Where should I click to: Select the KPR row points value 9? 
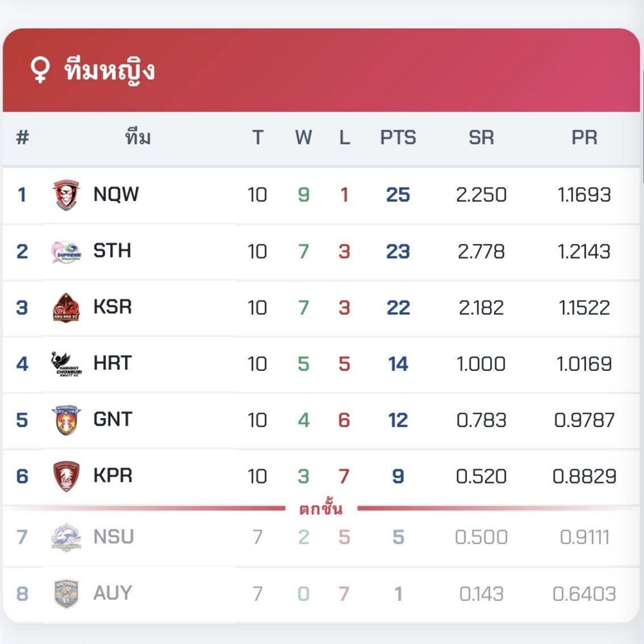click(398, 477)
